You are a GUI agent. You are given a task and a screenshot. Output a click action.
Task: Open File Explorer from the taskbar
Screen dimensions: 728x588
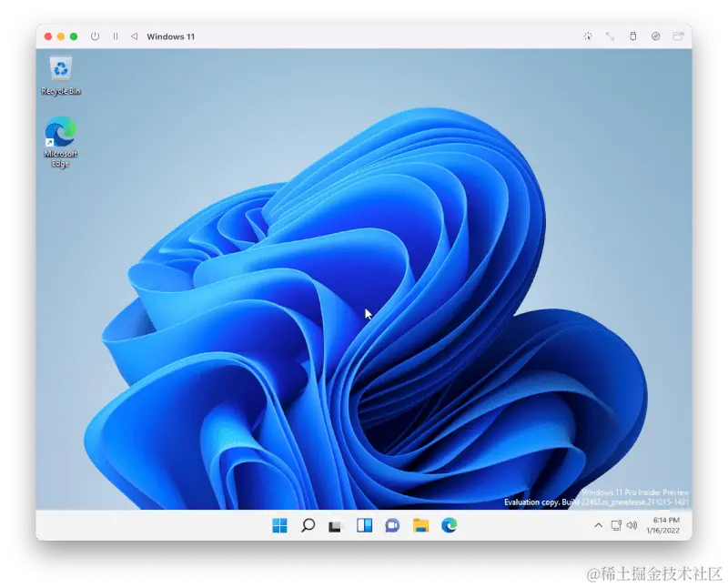420,525
